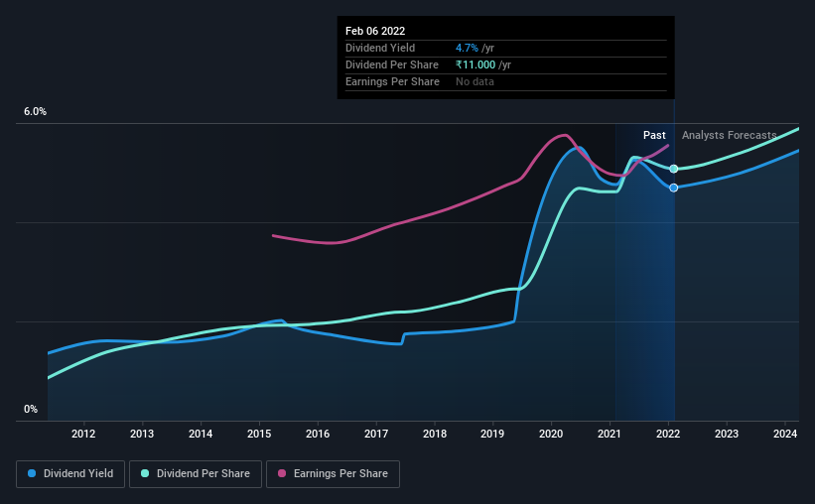Click the blue Dividend Yield legend dot
The image size is (815, 504).
tap(32, 473)
